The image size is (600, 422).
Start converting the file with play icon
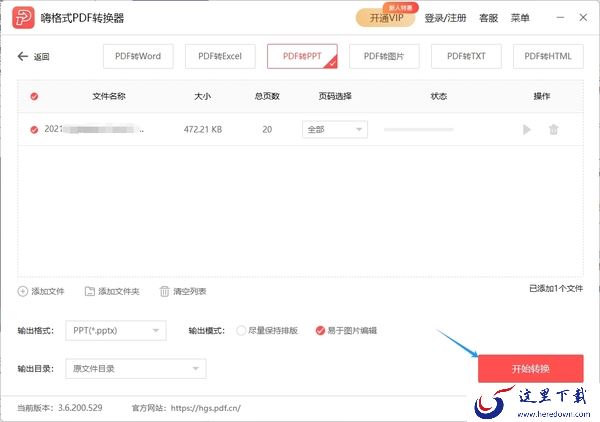tap(527, 130)
